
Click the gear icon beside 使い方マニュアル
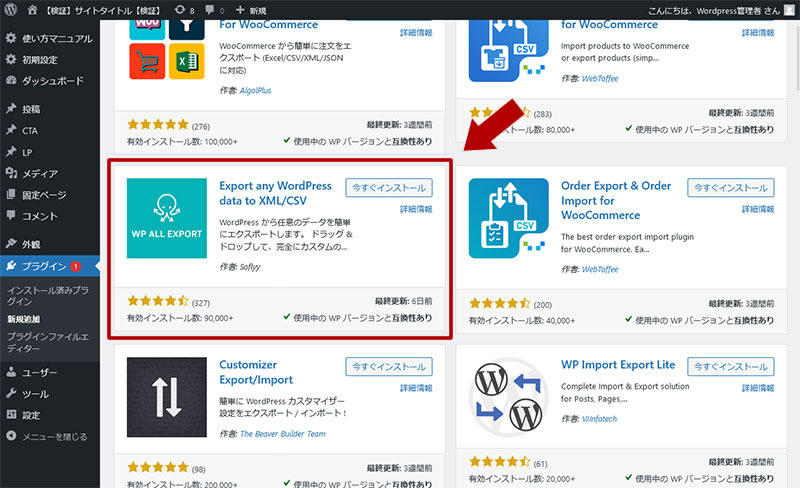pyautogui.click(x=11, y=38)
